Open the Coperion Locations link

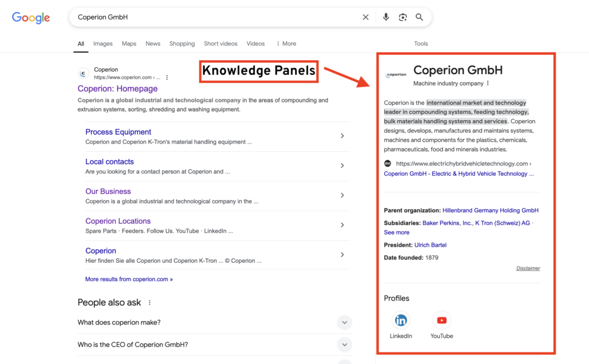coord(118,221)
